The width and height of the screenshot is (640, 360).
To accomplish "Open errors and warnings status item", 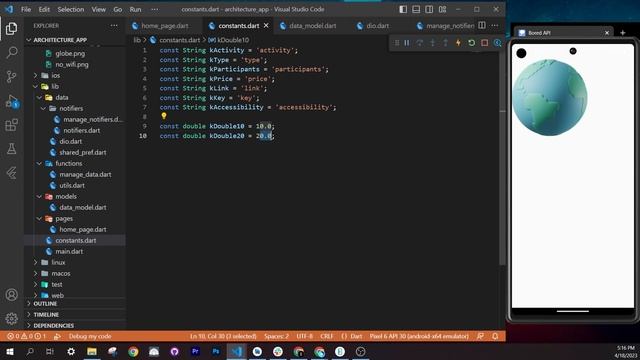I will pos(27,336).
